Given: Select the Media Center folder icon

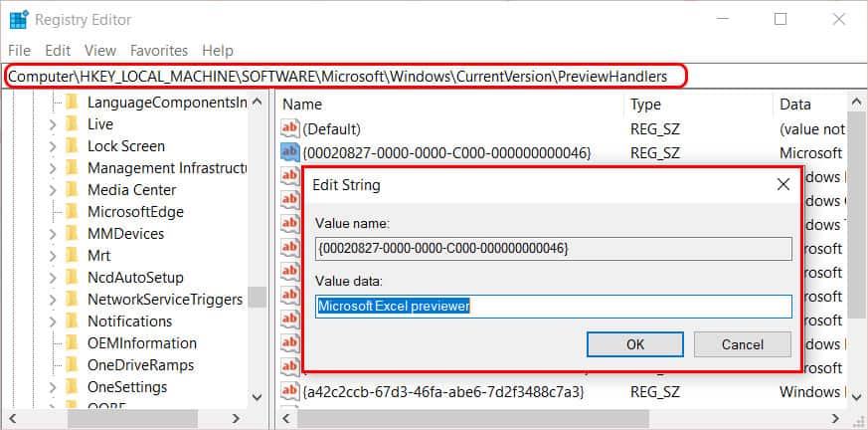Looking at the screenshot, I should point(72,189).
